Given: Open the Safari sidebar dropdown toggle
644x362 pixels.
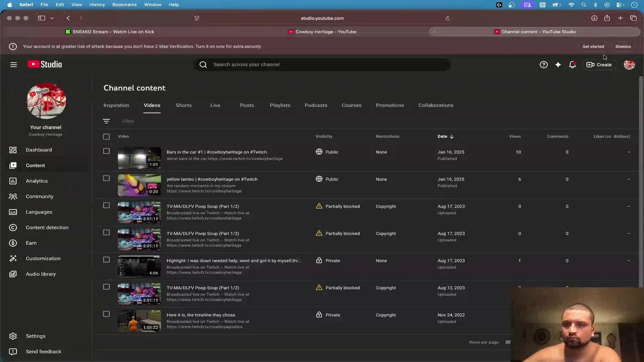Looking at the screenshot, I should coord(51,18).
